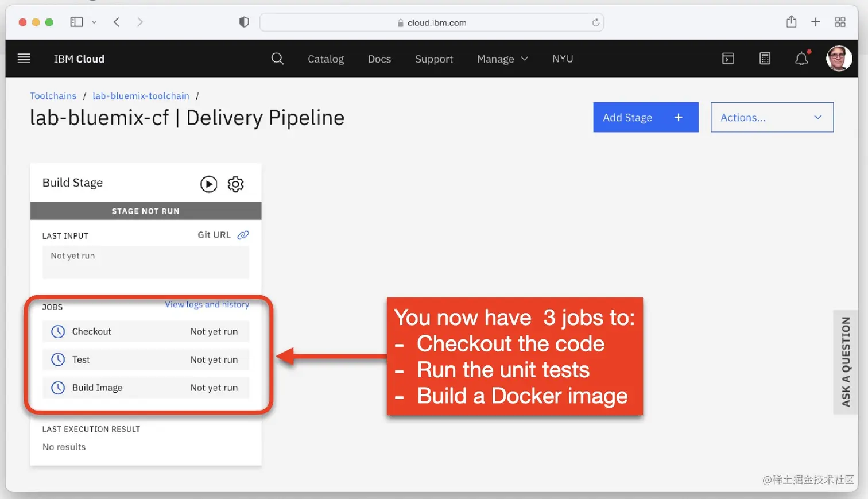Open the Support menu item
Screen dimensions: 868x499
point(434,59)
